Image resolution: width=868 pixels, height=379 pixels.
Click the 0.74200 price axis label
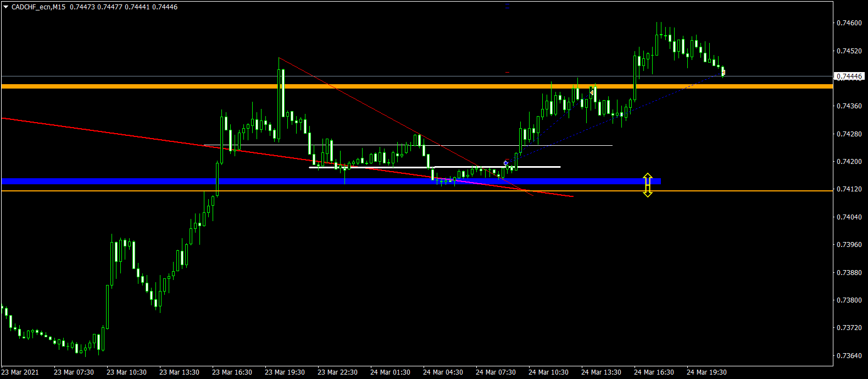(x=849, y=162)
